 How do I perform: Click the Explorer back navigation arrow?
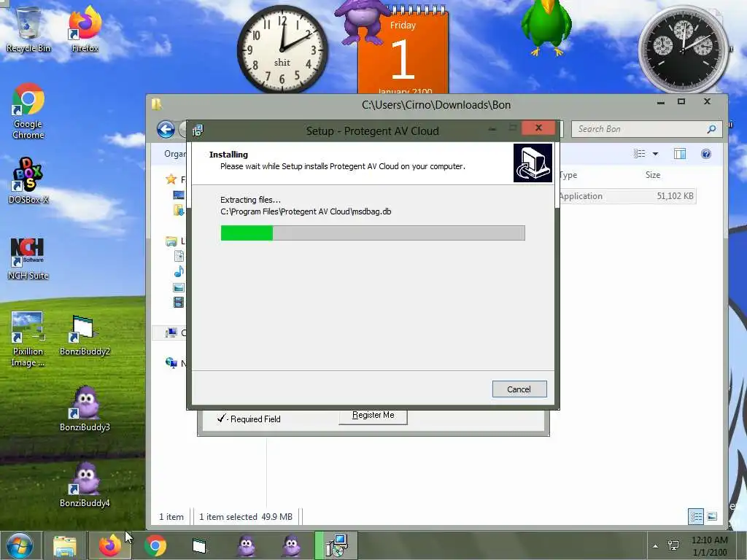[166, 130]
